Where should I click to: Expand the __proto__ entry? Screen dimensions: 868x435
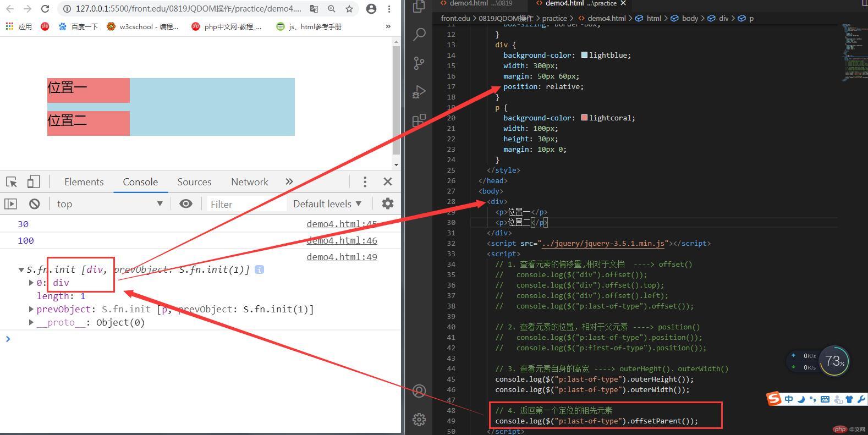coord(31,322)
